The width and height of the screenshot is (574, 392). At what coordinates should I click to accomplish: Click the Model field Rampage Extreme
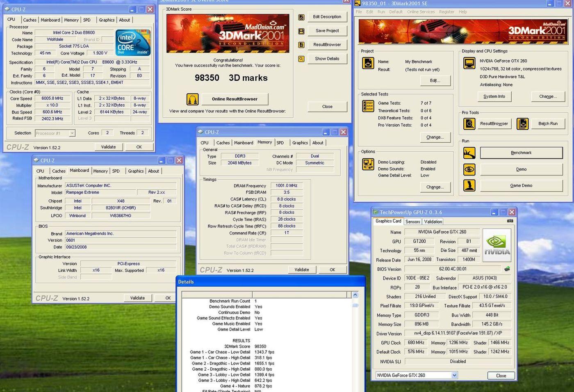[x=100, y=192]
